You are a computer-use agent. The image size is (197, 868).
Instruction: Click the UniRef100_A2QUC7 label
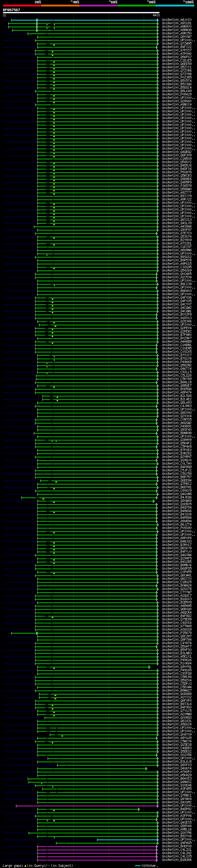pyautogui.click(x=176, y=596)
